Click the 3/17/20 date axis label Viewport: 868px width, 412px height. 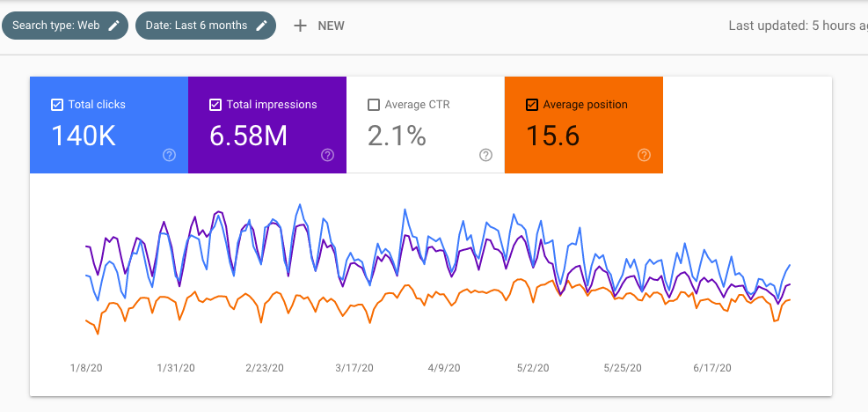354,368
